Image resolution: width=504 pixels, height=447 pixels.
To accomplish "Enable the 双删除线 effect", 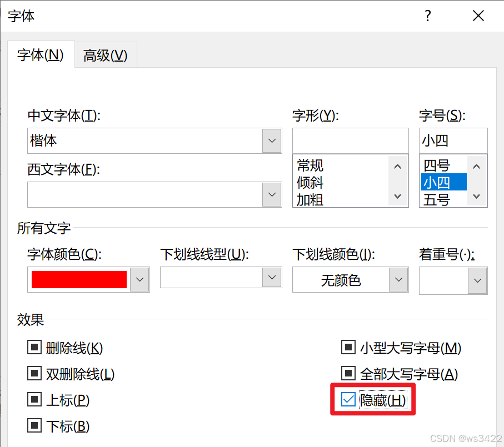I will tap(34, 373).
